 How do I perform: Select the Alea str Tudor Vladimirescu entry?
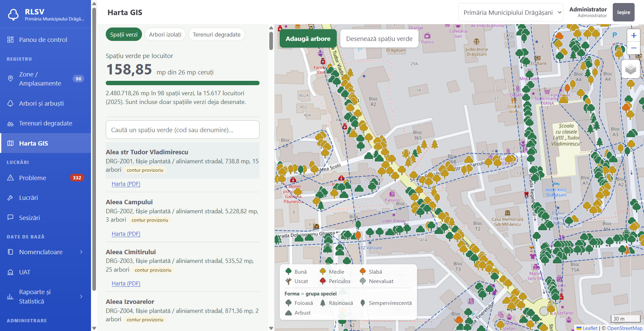[x=183, y=160]
